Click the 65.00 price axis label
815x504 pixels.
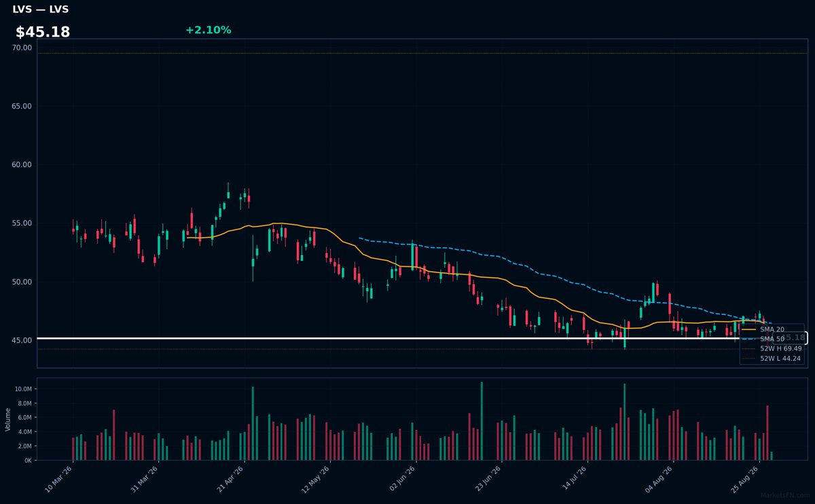(x=22, y=106)
